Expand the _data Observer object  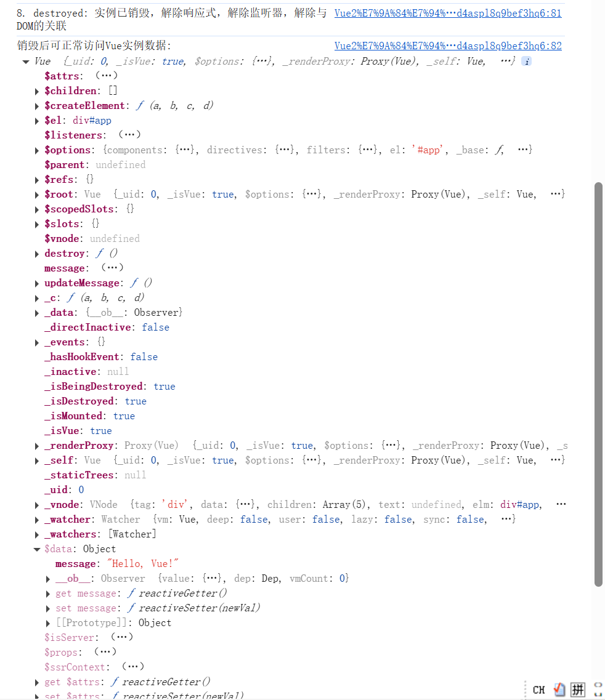36,313
